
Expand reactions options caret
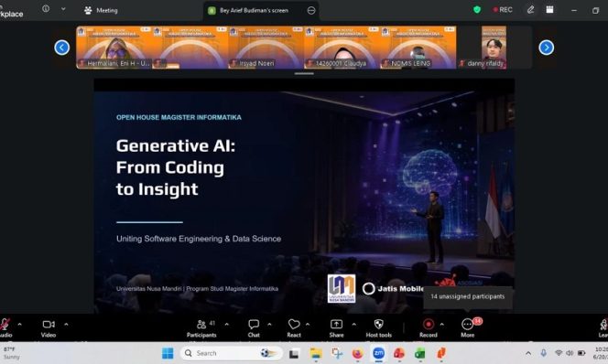pos(308,325)
